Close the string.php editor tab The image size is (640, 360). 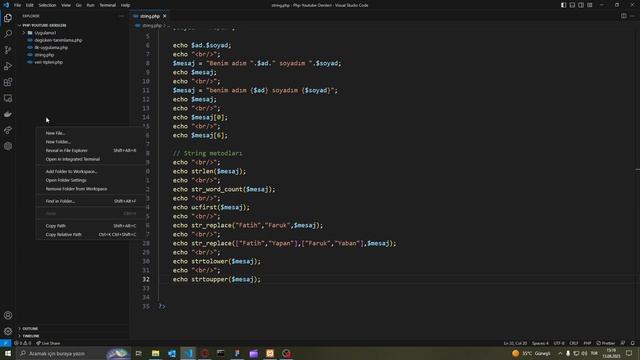(x=164, y=16)
